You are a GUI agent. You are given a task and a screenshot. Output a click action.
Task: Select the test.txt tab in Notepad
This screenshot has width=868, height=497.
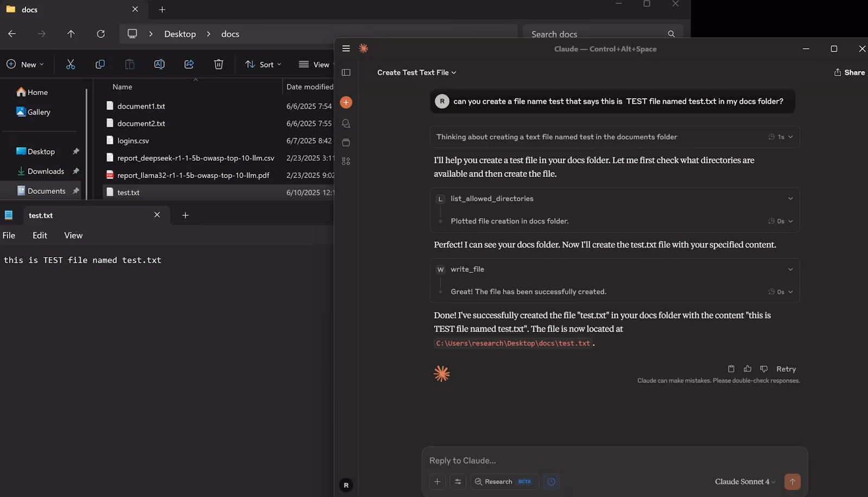tap(41, 215)
